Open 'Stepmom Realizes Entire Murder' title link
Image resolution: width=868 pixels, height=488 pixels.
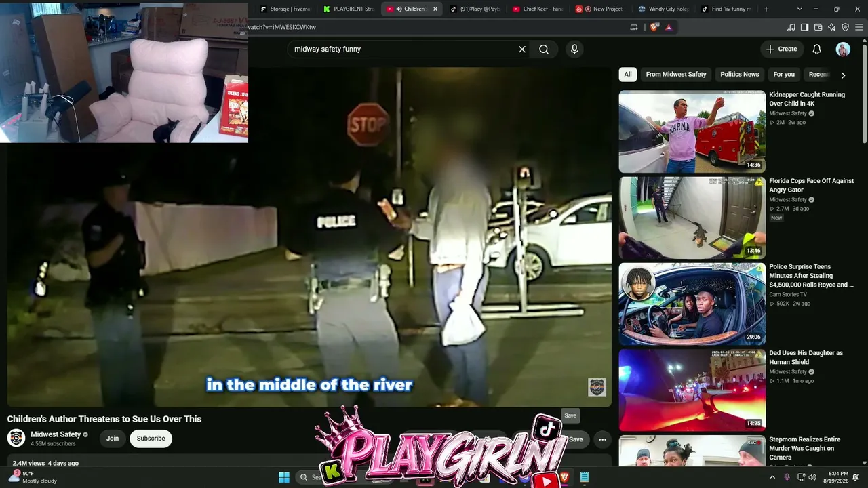[804, 448]
